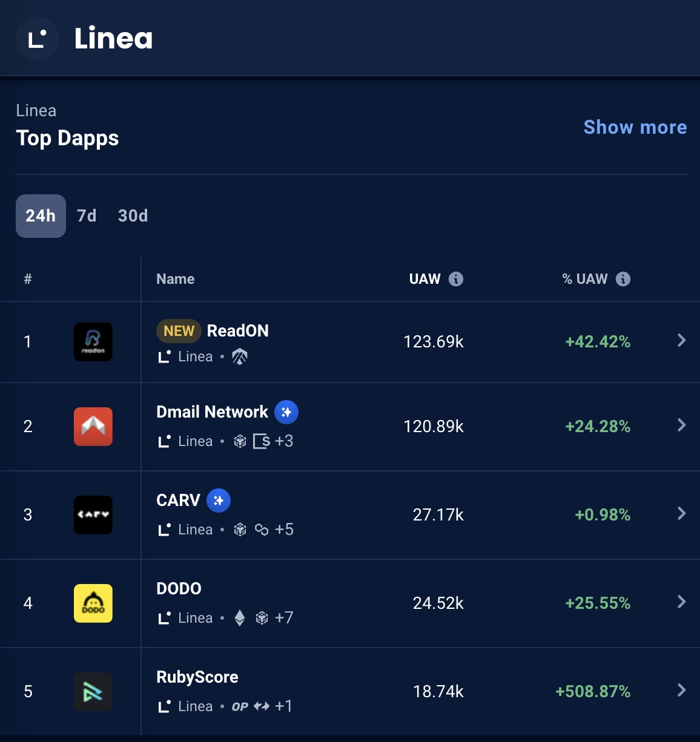700x742 pixels.
Task: Click CARV verified badge icon
Action: coord(219,501)
